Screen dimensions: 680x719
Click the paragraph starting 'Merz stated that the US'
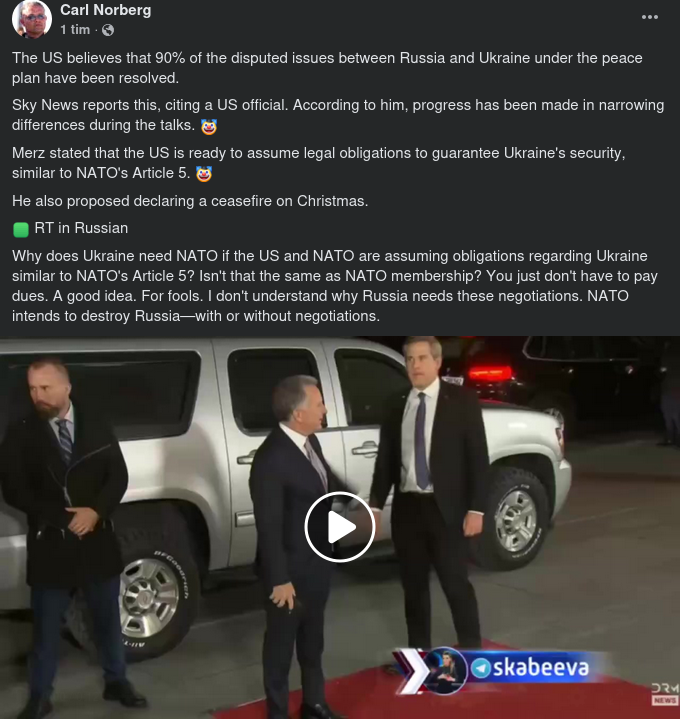coord(319,163)
